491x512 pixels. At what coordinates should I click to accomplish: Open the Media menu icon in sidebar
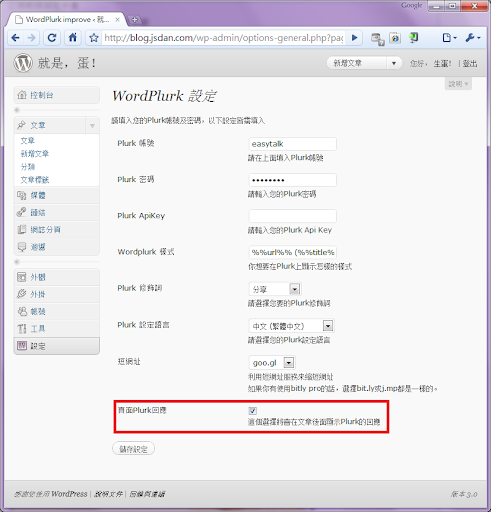click(22, 195)
